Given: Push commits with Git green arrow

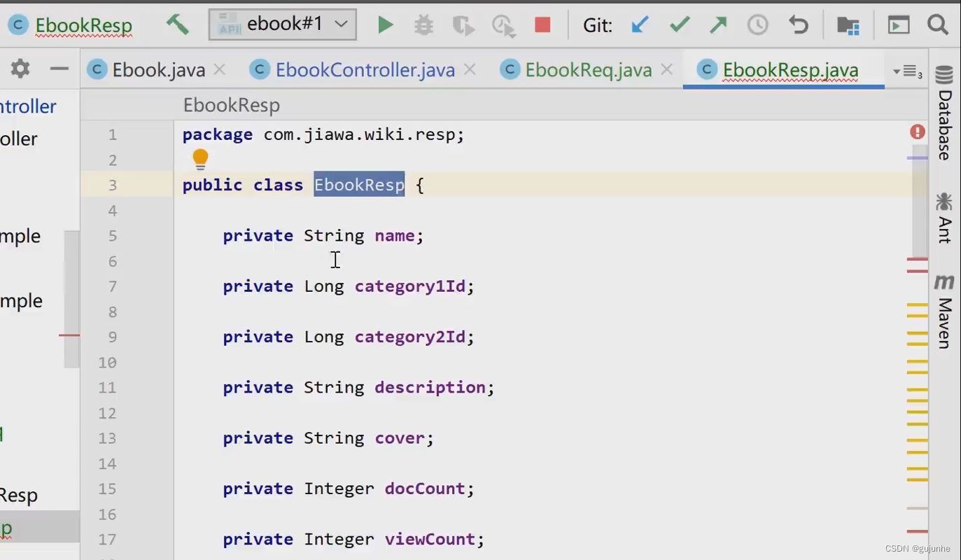Looking at the screenshot, I should 718,25.
